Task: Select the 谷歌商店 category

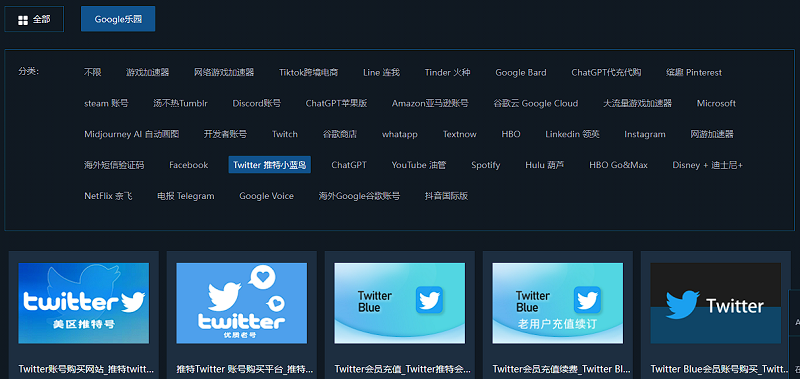Action: coord(340,134)
